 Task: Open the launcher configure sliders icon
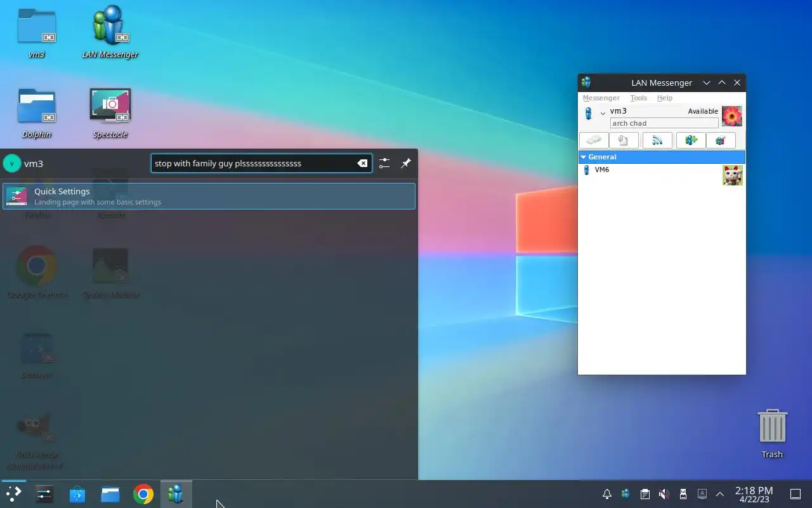[x=384, y=163]
